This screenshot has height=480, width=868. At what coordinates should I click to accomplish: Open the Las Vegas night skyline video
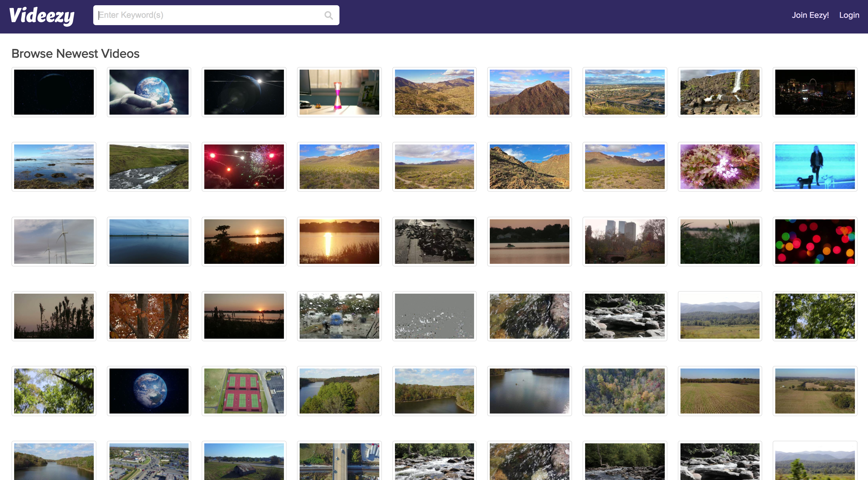coord(815,92)
